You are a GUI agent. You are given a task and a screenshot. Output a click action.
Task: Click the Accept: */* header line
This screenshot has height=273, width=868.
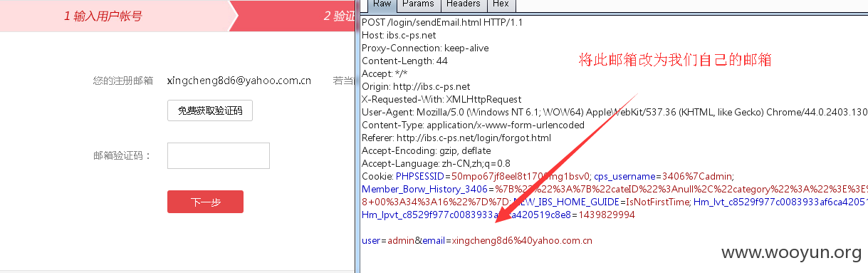(385, 73)
